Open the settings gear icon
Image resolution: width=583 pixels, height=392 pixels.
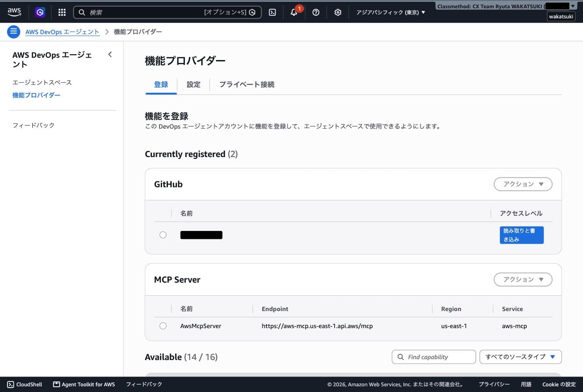click(338, 12)
